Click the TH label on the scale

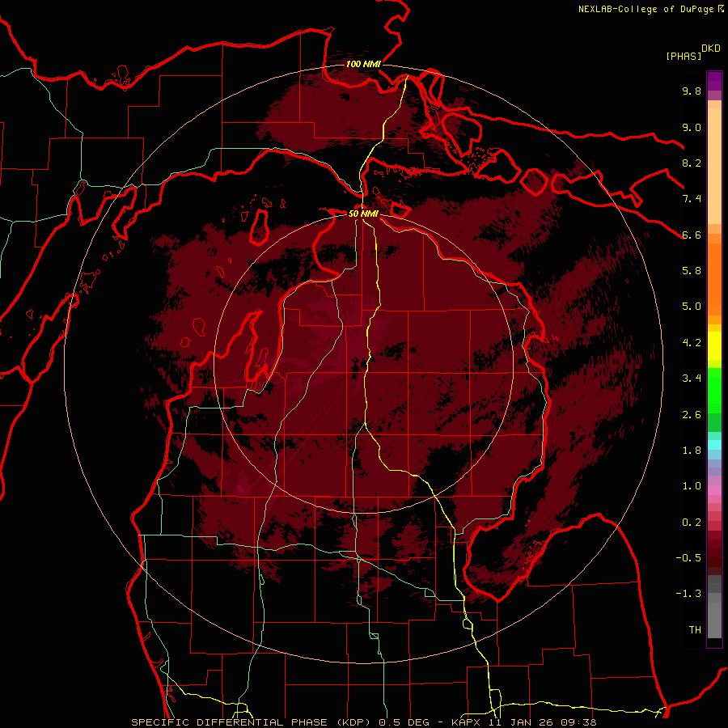coord(695,630)
